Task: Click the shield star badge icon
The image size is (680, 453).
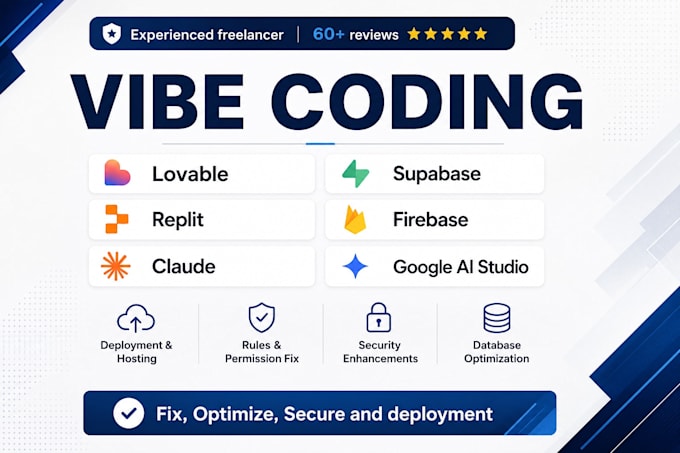Action: 111,34
